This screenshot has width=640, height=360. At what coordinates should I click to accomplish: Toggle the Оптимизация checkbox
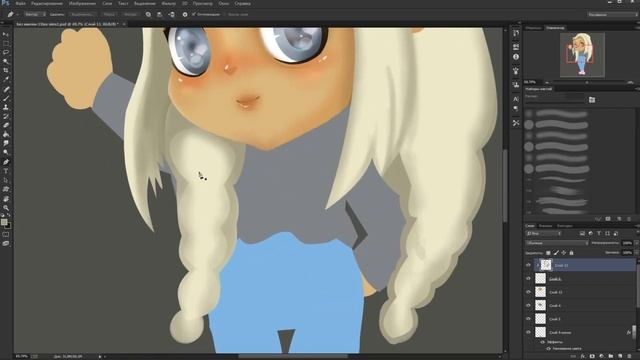click(194, 14)
